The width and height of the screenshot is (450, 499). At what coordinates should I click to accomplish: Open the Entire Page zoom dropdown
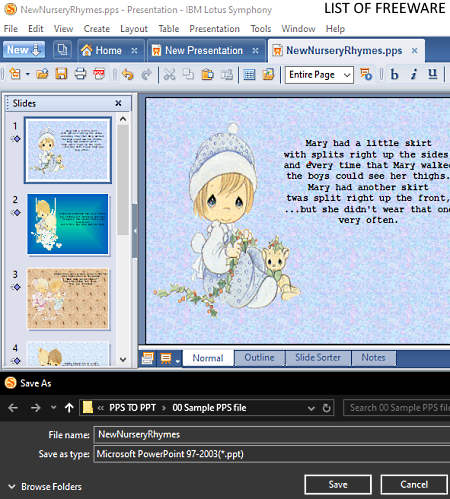click(x=347, y=75)
